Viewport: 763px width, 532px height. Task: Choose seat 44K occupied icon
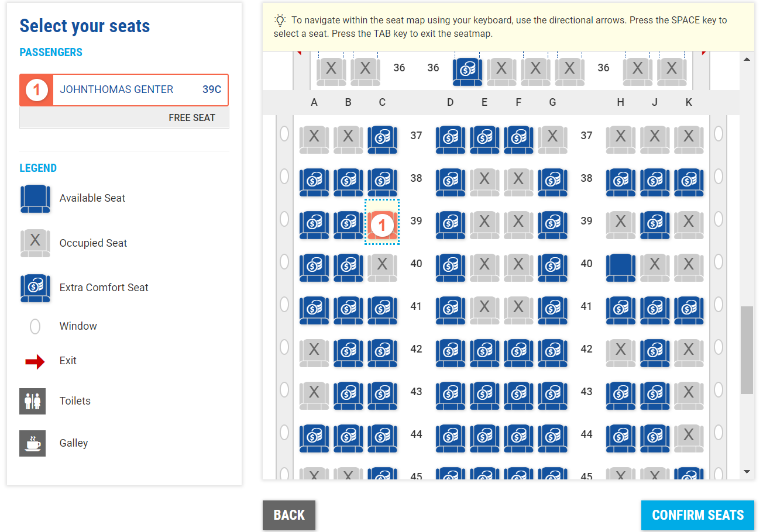pyautogui.click(x=688, y=438)
